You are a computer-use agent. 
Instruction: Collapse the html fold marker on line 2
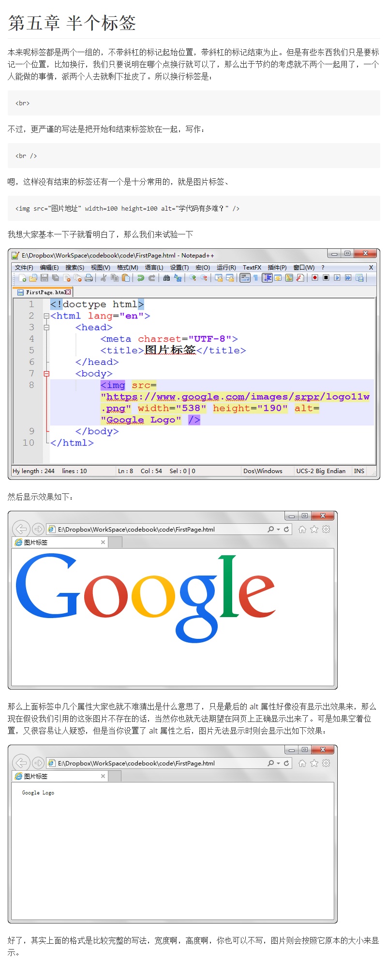click(46, 316)
